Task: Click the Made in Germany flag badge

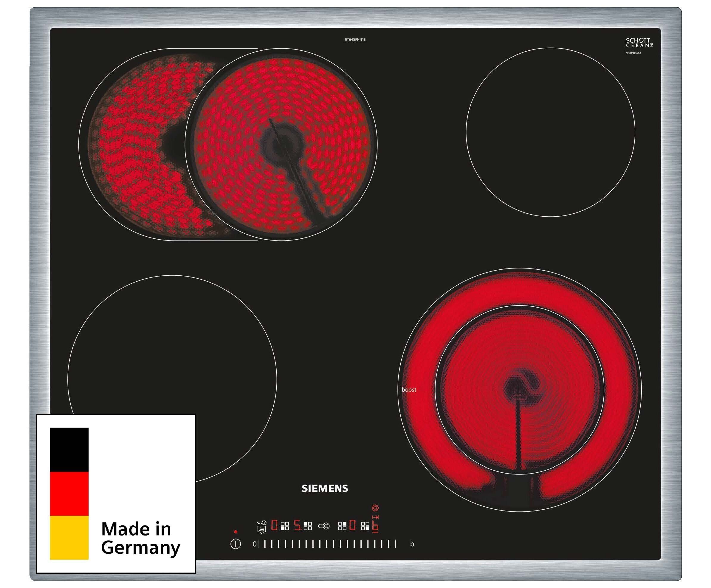Action: (x=116, y=493)
